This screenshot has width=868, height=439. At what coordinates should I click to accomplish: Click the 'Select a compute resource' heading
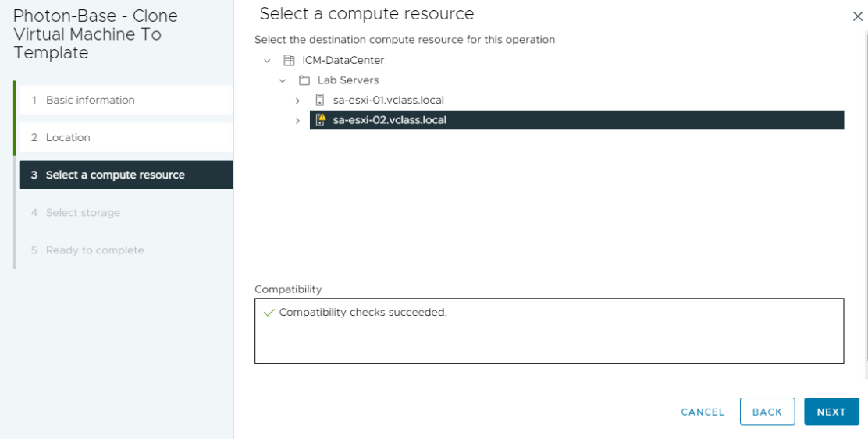(366, 14)
